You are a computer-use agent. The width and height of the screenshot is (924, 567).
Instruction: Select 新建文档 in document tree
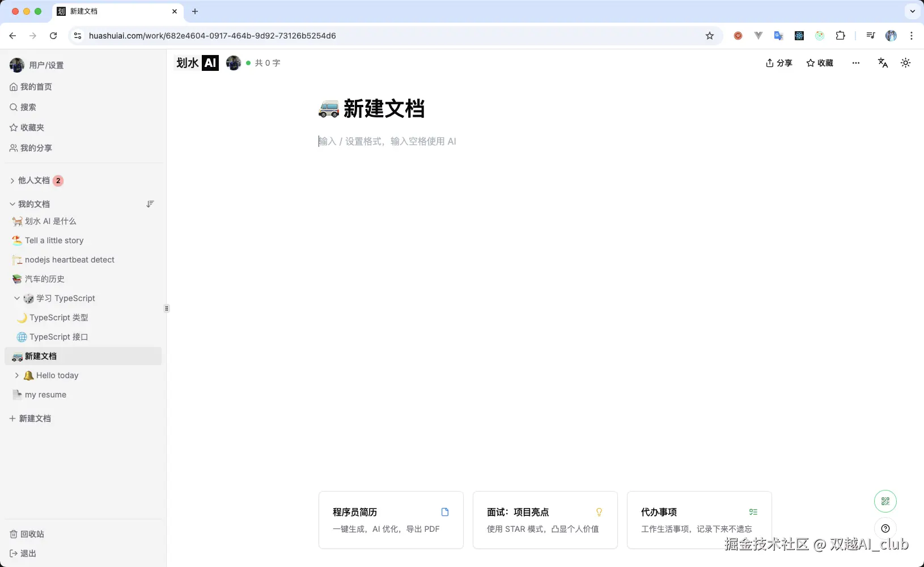point(83,356)
